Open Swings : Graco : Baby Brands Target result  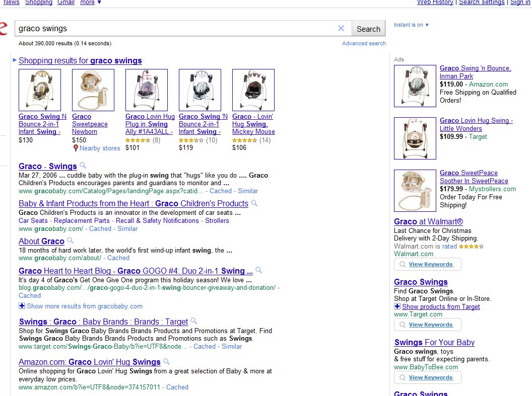103,322
